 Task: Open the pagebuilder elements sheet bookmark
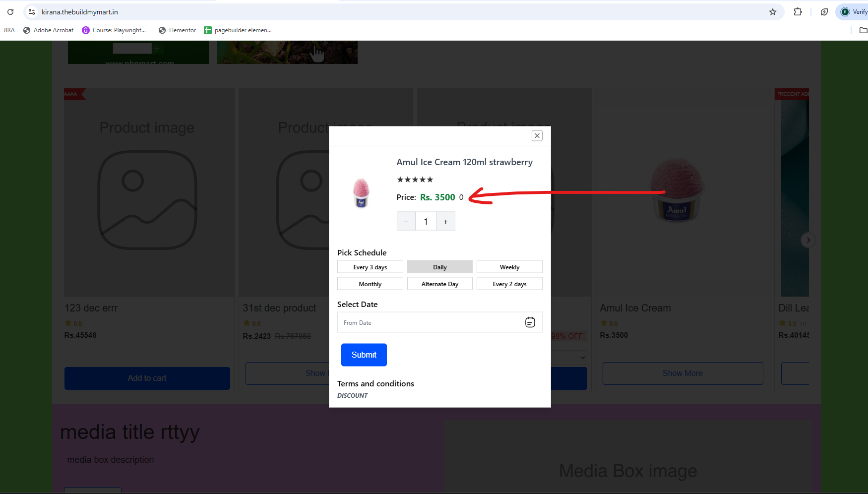pyautogui.click(x=238, y=30)
